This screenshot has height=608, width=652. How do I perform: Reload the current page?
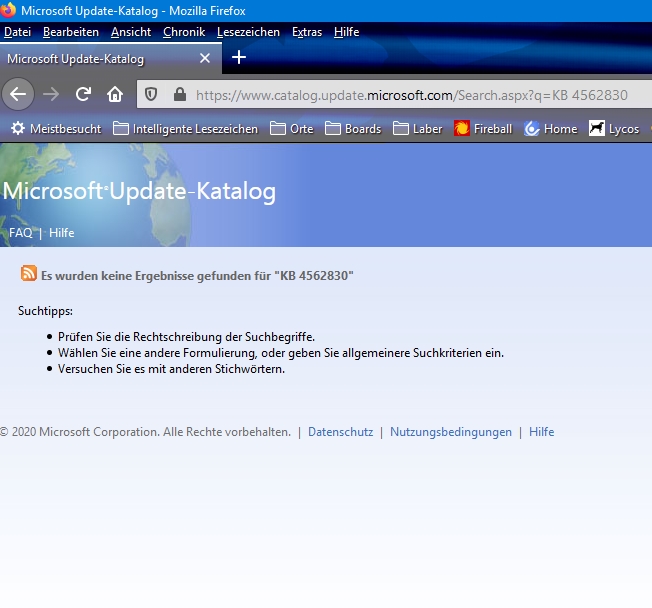83,94
